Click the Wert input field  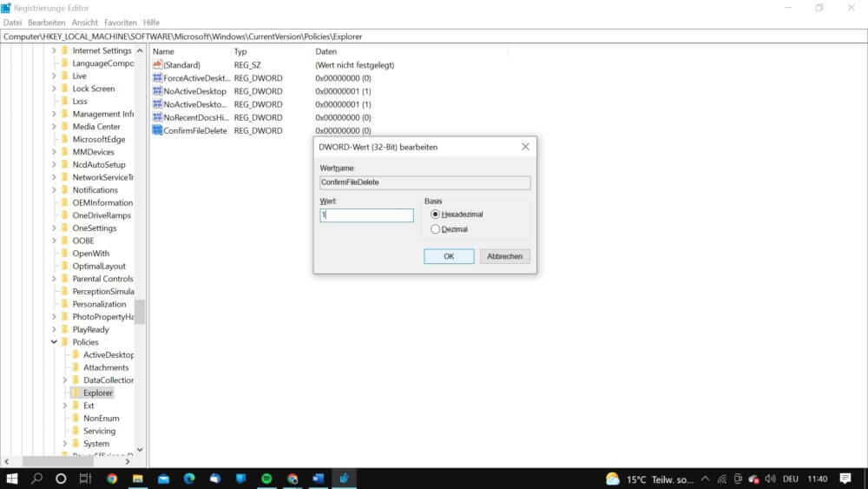[x=366, y=215]
